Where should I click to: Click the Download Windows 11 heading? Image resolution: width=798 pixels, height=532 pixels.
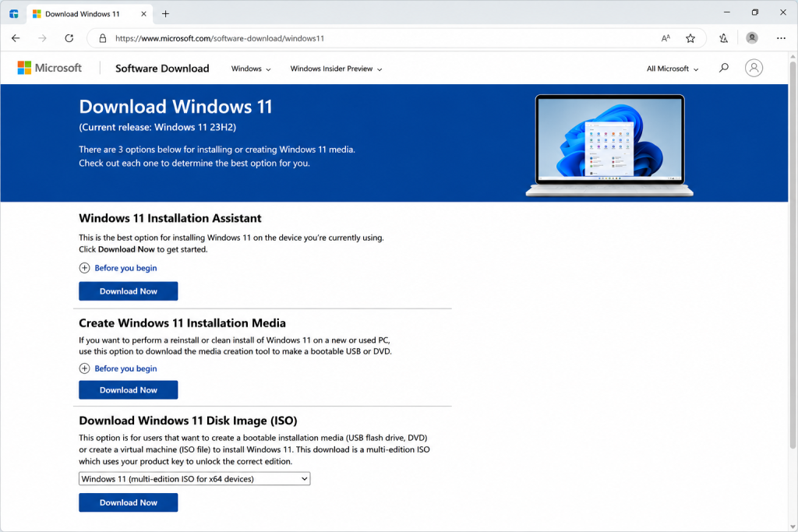(x=175, y=106)
